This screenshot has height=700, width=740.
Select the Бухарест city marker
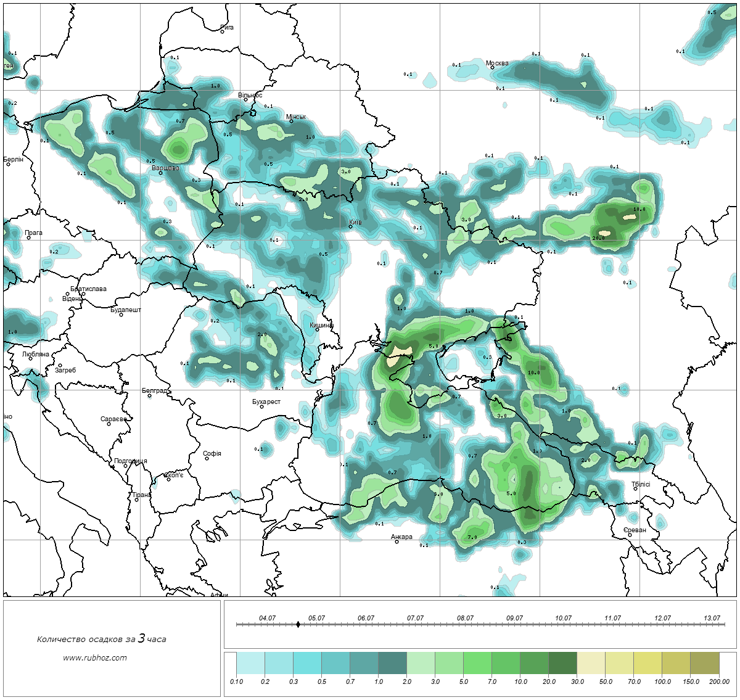tap(261, 407)
